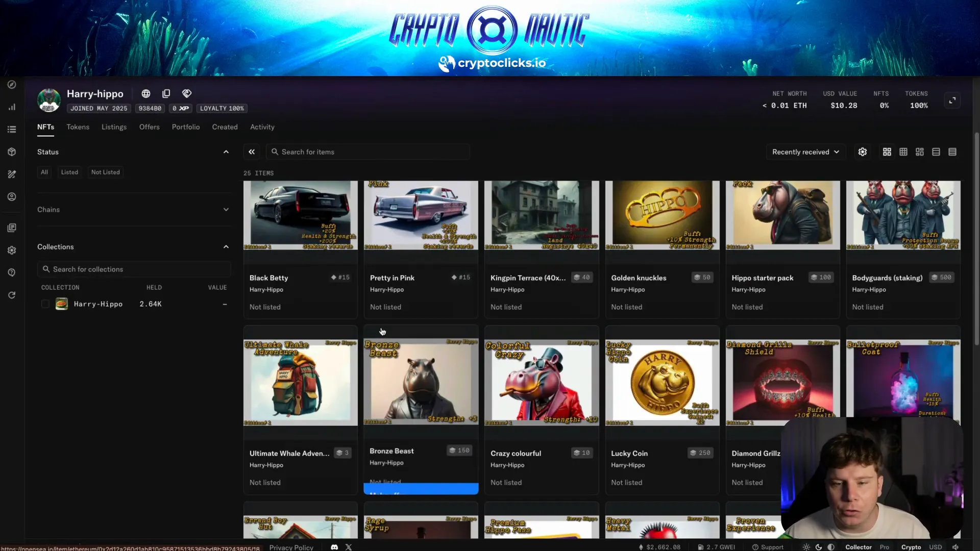Open the studio pencil icon in sidebar

12,174
